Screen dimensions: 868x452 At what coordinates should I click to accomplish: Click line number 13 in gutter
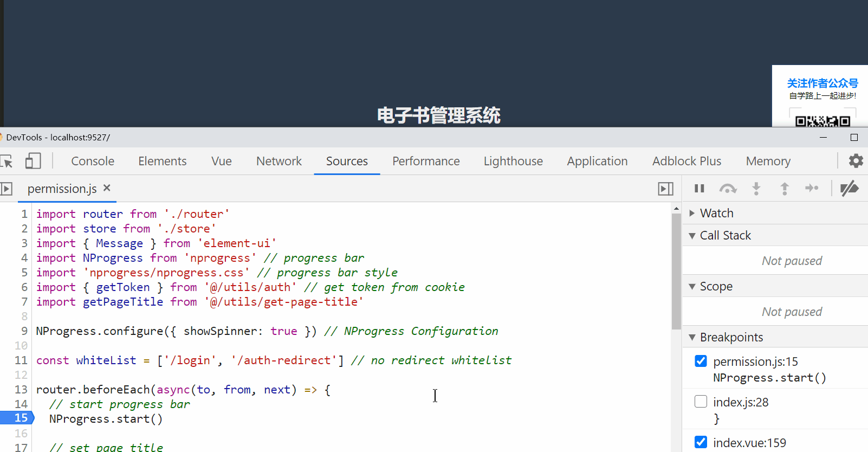point(21,390)
